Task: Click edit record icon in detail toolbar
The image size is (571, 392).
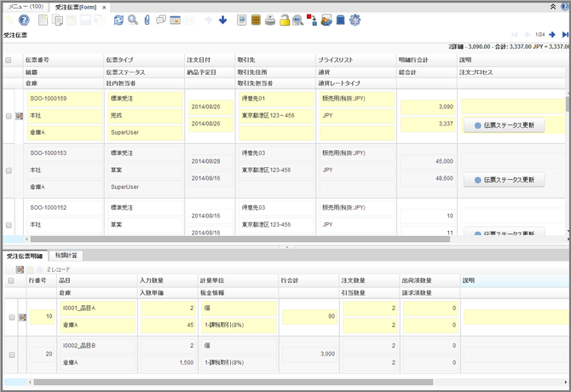Action: (x=20, y=269)
